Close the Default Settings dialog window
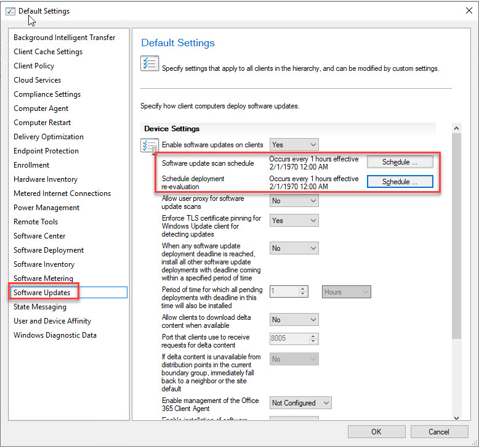The image size is (479, 448). pyautogui.click(x=470, y=10)
